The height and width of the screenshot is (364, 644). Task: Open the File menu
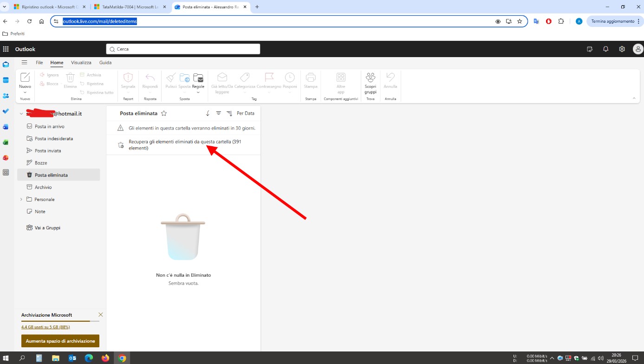click(39, 63)
